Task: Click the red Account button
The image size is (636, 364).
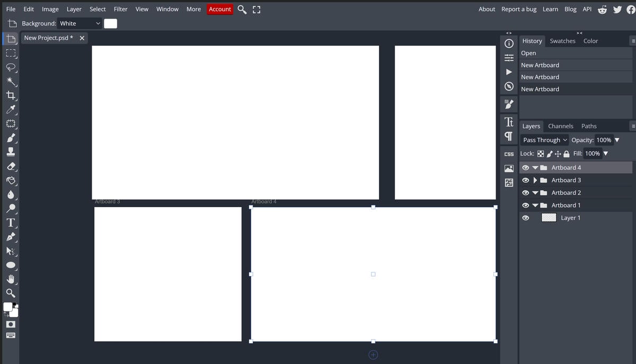Action: pyautogui.click(x=220, y=9)
